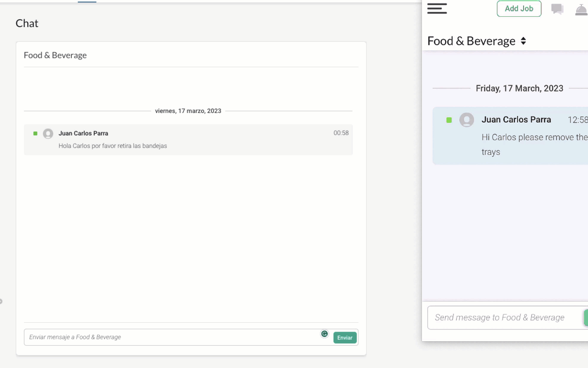Image resolution: width=588 pixels, height=368 pixels.
Task: Click the "Friday, 17 March, 2023" date divider
Action: coord(519,89)
